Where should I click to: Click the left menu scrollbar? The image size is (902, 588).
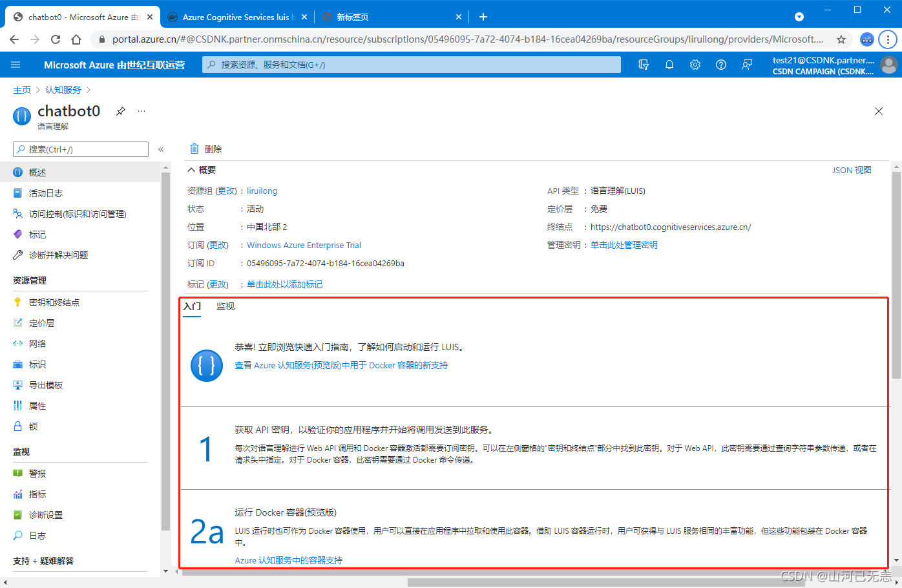[x=166, y=352]
